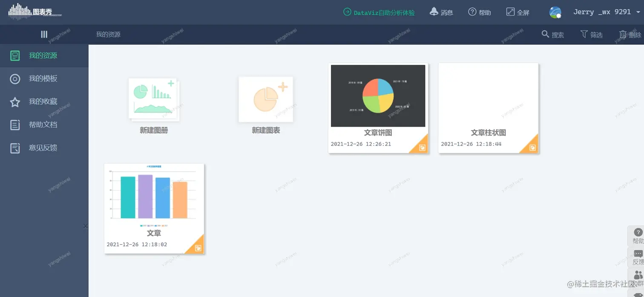
Task: Open 搜索 search label
Action: (x=558, y=35)
